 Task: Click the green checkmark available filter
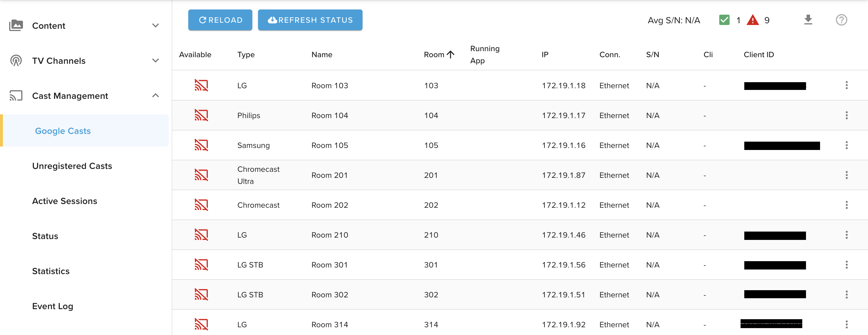[x=724, y=20]
